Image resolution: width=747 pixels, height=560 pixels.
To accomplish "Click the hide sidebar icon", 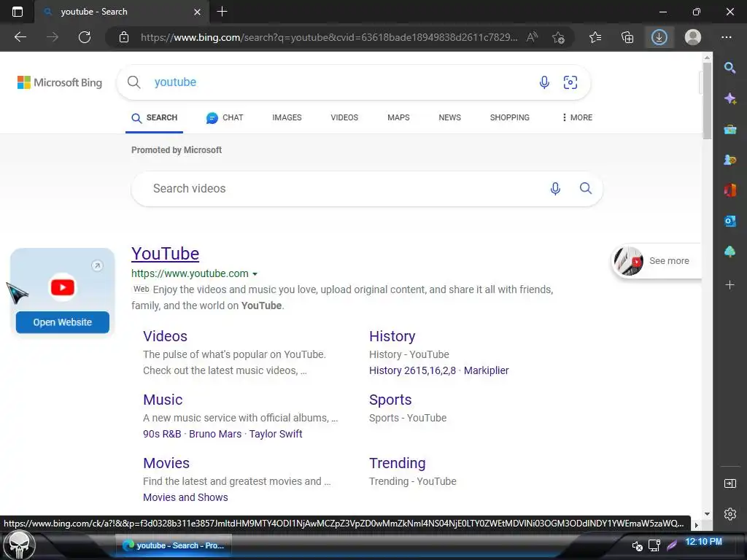I will (729, 484).
